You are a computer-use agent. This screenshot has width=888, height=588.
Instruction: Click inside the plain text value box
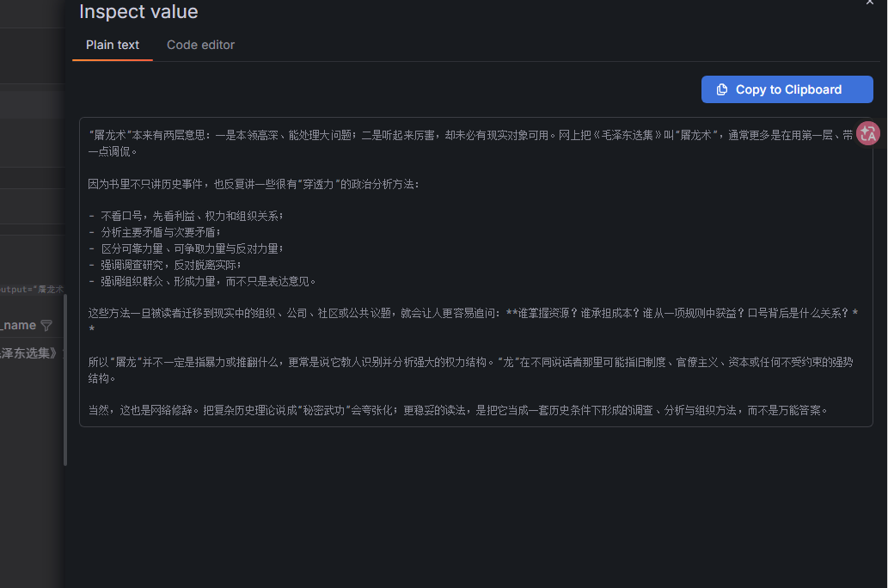(475, 272)
